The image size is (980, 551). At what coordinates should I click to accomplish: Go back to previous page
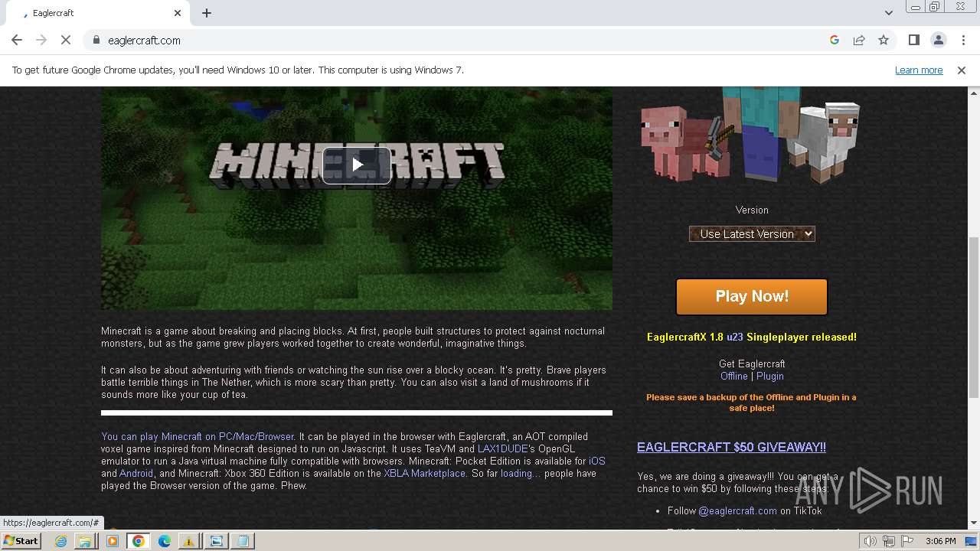click(x=17, y=40)
